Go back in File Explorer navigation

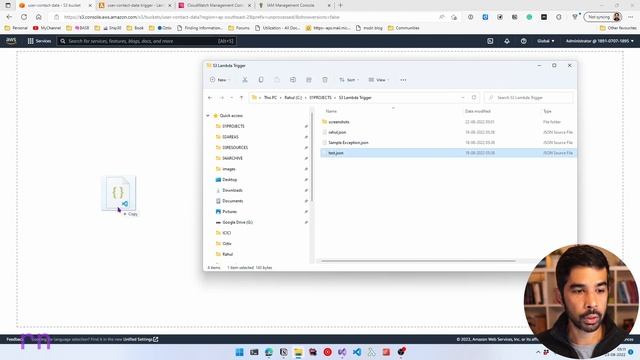(x=210, y=98)
